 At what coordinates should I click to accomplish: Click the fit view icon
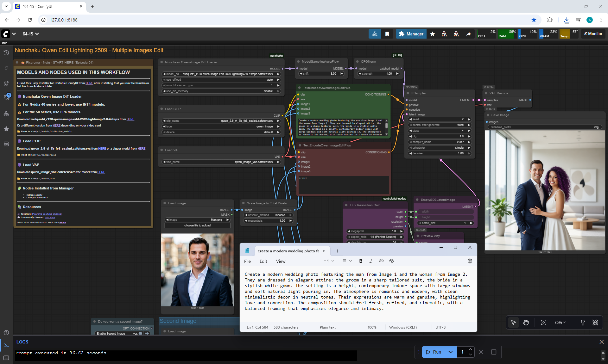543,322
